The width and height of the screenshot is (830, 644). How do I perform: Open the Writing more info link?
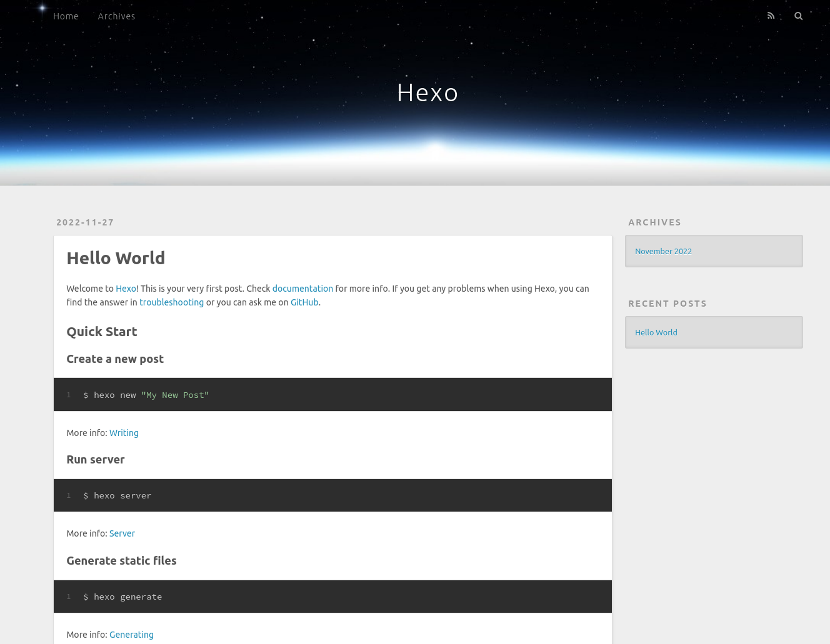124,433
